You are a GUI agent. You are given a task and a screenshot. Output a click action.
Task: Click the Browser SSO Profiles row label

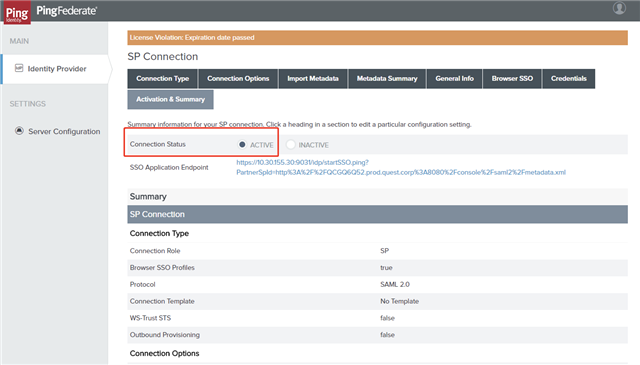(162, 268)
